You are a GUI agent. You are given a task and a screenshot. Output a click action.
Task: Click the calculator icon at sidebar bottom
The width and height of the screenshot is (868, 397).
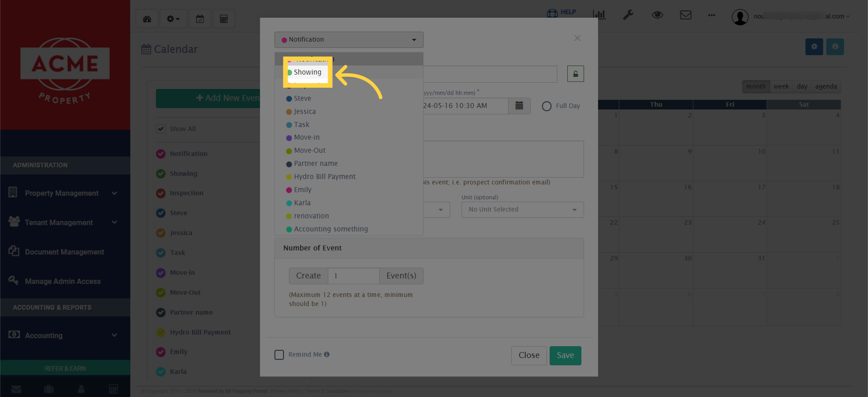[113, 389]
